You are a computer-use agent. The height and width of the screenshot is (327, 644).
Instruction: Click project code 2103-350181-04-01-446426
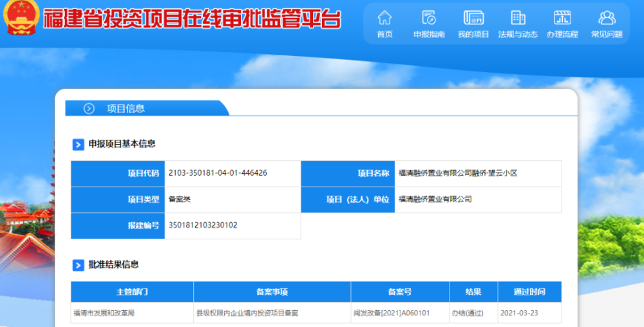pyautogui.click(x=218, y=173)
